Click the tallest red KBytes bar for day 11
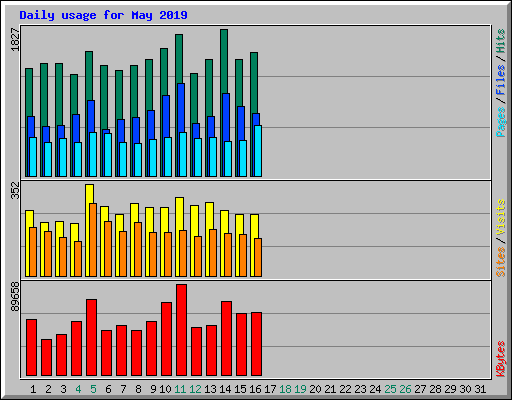This screenshot has height=400, width=512. pyautogui.click(x=182, y=330)
